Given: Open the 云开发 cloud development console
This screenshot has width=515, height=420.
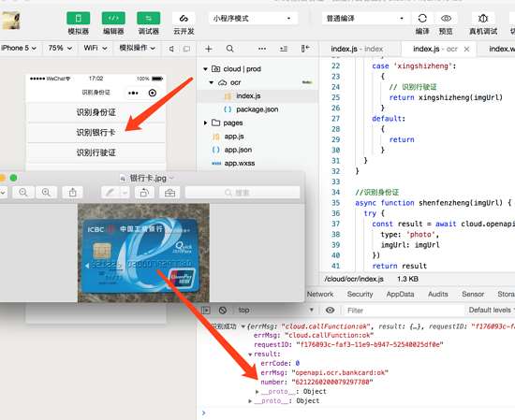Looking at the screenshot, I should coord(184,19).
